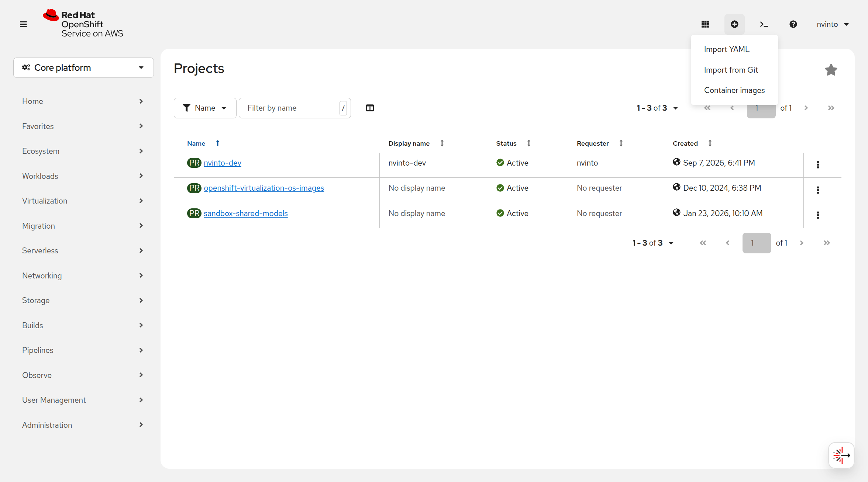Click Created date Jan 23, 2026, 10:10 AM

[x=723, y=213]
